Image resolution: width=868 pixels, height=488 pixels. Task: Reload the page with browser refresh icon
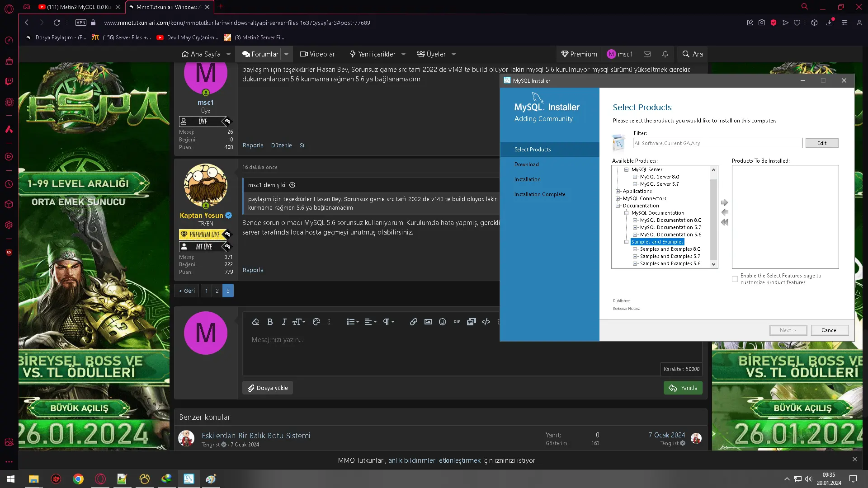coord(57,23)
